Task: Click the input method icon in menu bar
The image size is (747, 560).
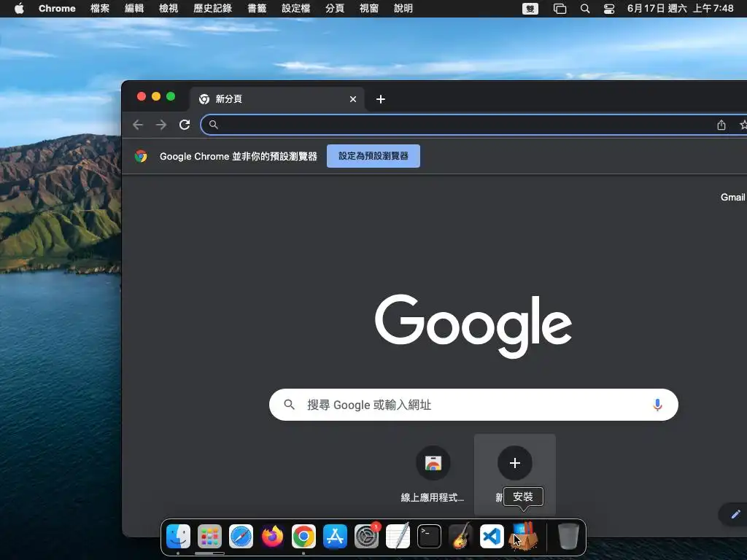Action: pyautogui.click(x=530, y=9)
